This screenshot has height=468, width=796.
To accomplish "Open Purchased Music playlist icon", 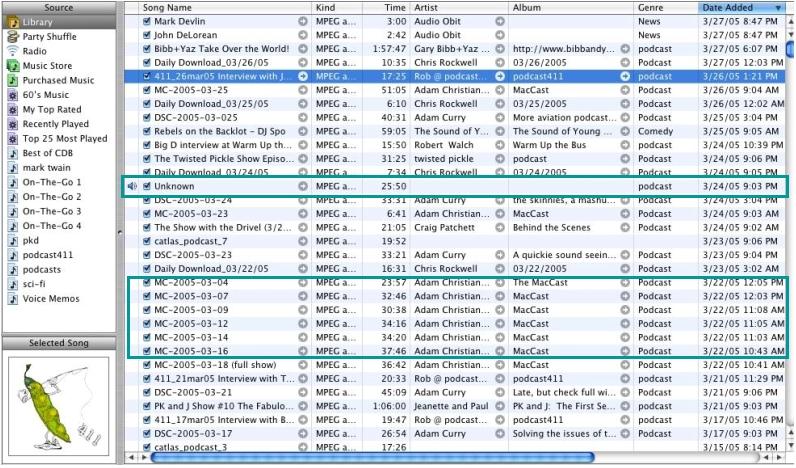I will (x=13, y=80).
